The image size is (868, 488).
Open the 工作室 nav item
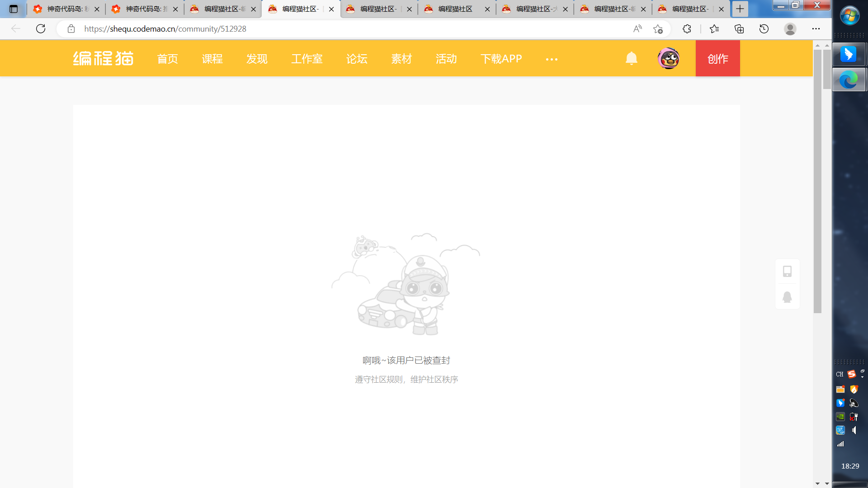tap(307, 59)
